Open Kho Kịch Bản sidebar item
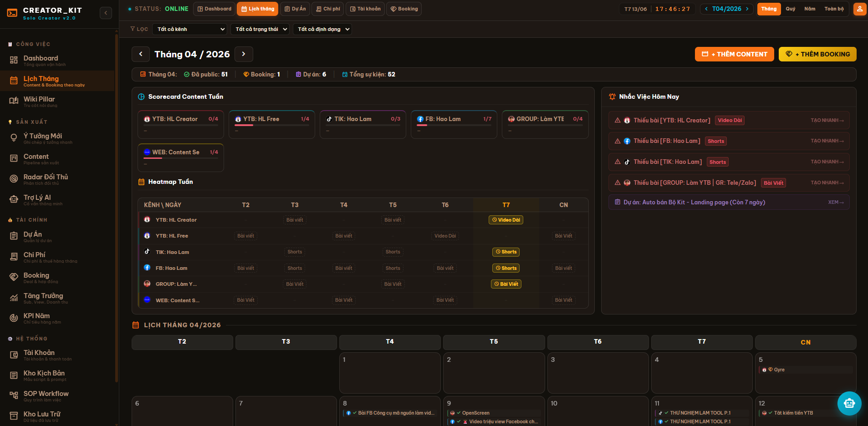 coord(57,375)
